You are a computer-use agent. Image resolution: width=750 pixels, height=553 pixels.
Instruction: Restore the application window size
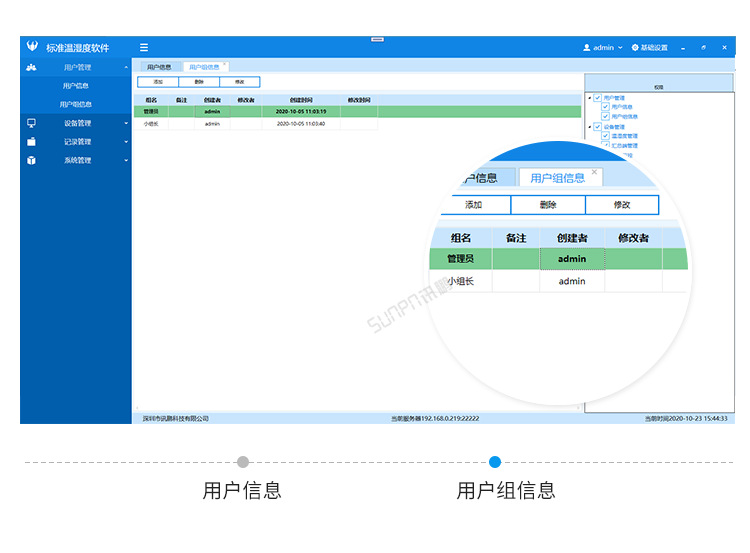point(703,47)
